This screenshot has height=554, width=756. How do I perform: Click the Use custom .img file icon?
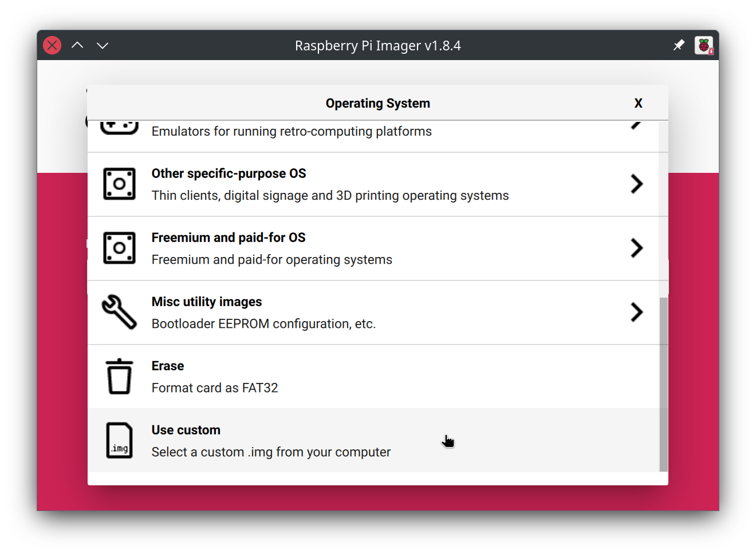[x=119, y=440]
